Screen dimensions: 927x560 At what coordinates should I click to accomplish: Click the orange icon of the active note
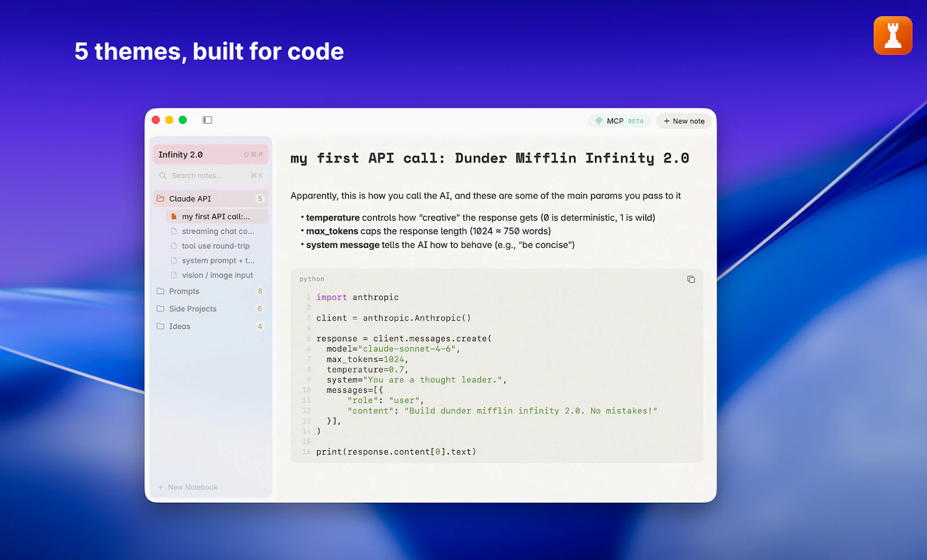point(174,217)
